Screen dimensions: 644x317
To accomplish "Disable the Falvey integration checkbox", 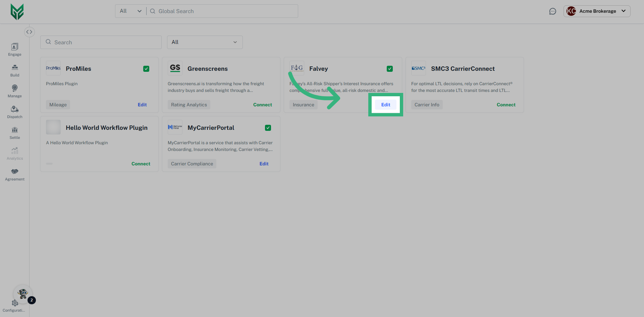I will [x=390, y=68].
